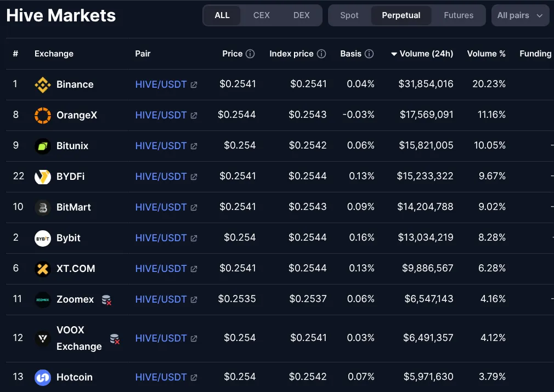The width and height of the screenshot is (554, 392).
Task: Sort by the Funding column header
Action: coord(536,54)
